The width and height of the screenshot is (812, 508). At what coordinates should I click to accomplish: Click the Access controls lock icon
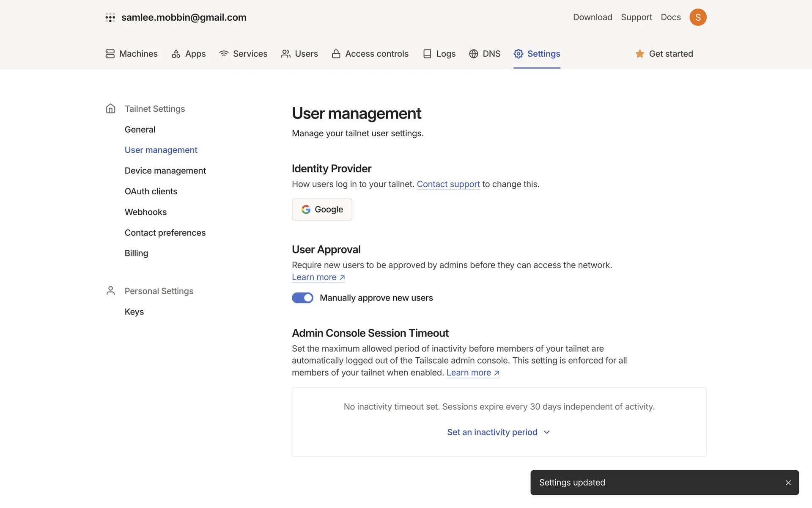(x=336, y=54)
